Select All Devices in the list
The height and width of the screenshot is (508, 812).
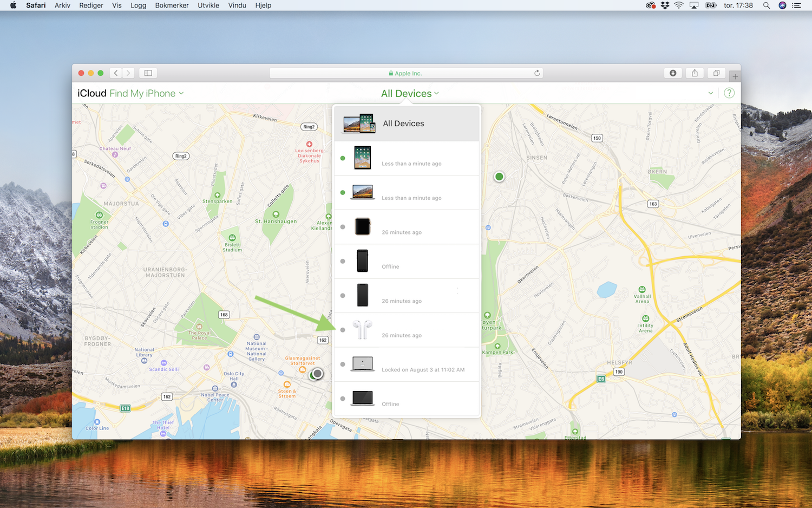tap(407, 123)
